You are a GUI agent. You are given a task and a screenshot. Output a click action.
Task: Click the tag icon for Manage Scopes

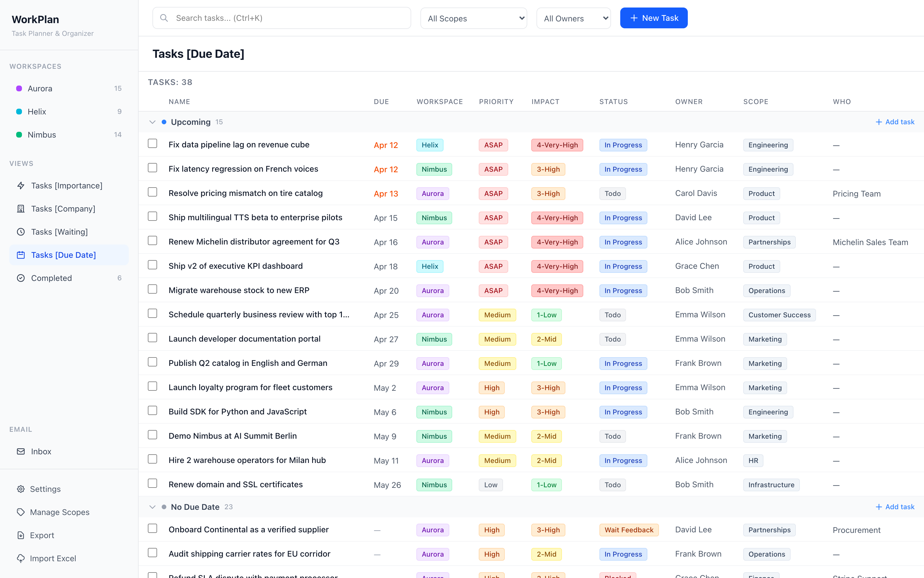(x=21, y=512)
